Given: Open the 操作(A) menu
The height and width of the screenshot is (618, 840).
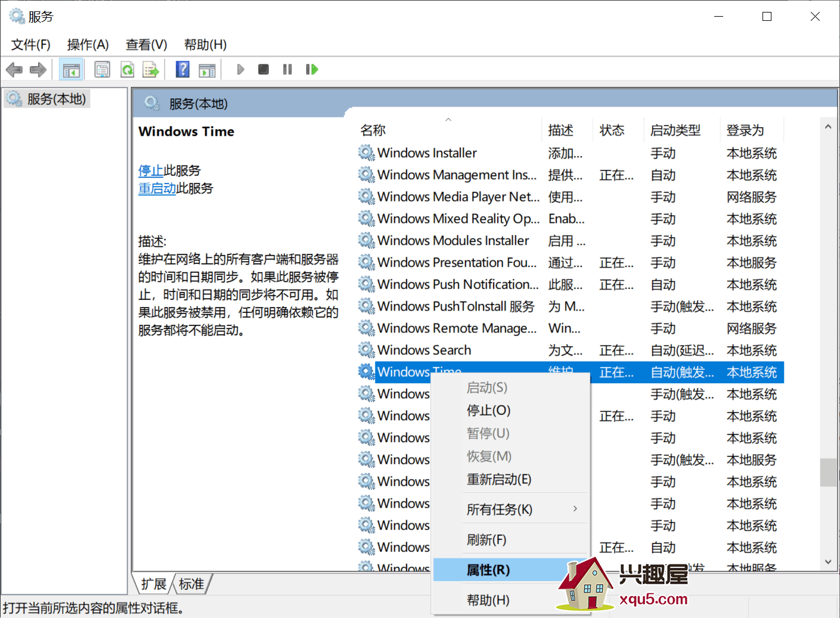Looking at the screenshot, I should [88, 45].
